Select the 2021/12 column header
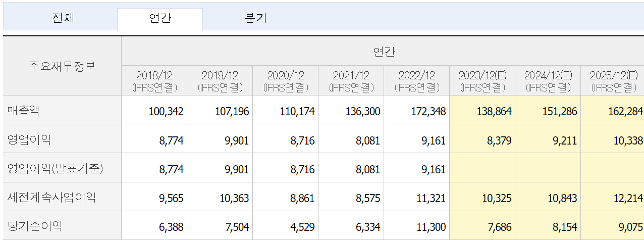 [x=351, y=81]
